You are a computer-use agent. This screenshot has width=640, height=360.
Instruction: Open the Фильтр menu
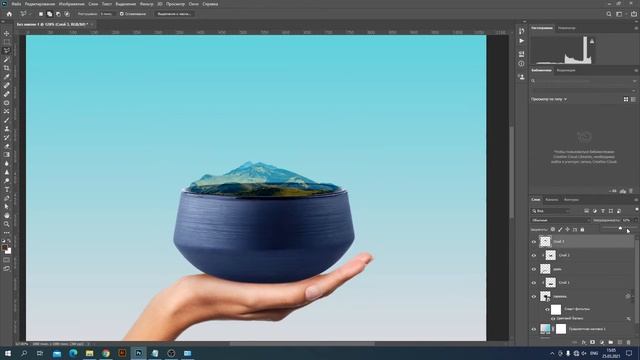(x=147, y=4)
